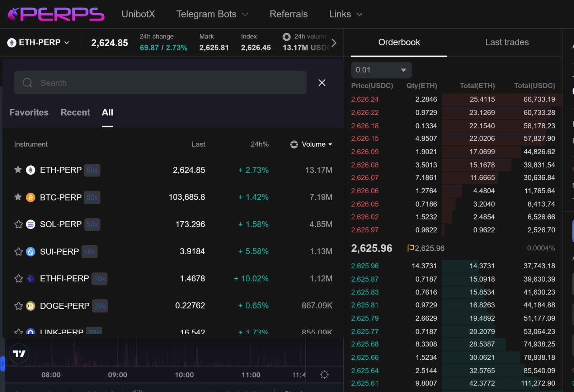Screen dimensions: 574x392
Task: Unfavorite ETH-PERP using its star
Action: (x=18, y=170)
